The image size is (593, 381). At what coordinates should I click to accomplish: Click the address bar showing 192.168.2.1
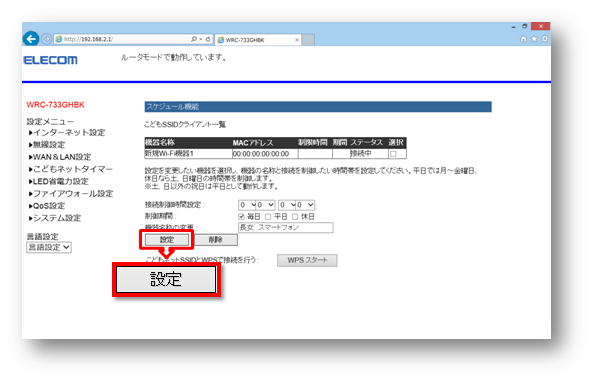(x=123, y=39)
